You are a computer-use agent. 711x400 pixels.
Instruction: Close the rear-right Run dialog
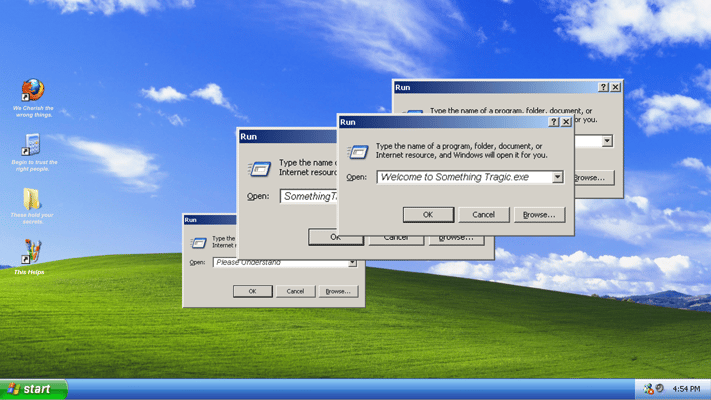615,87
